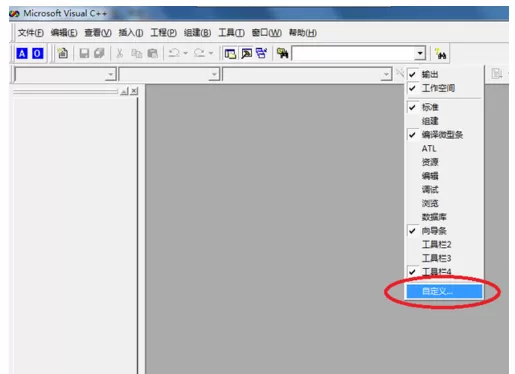
Task: Open the 帮助(H) menu
Action: tap(303, 33)
